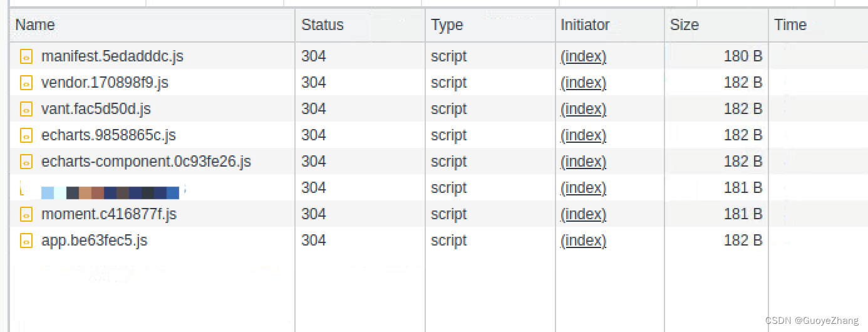The width and height of the screenshot is (868, 332).
Task: Click the script file icon beside vendor.170898f9.js
Action: click(26, 83)
